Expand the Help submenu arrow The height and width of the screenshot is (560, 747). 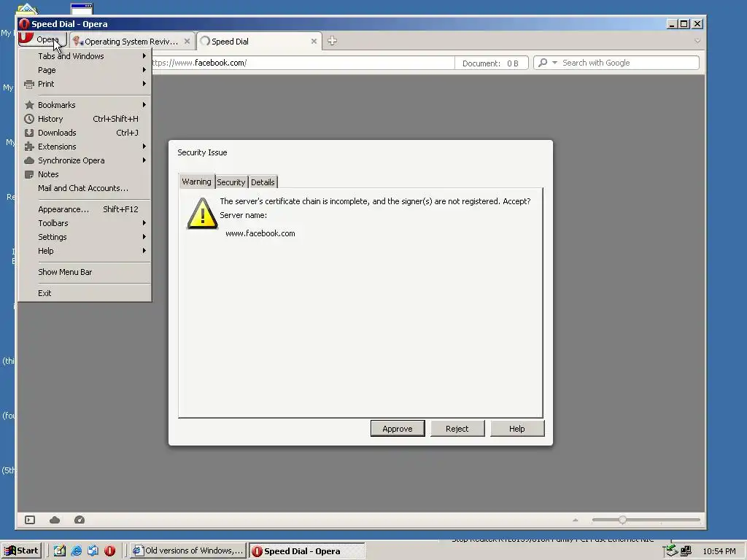point(144,251)
